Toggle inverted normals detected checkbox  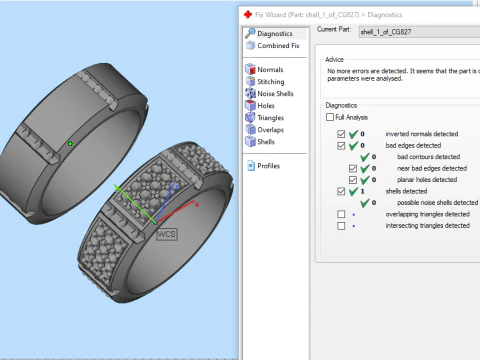[x=341, y=134]
